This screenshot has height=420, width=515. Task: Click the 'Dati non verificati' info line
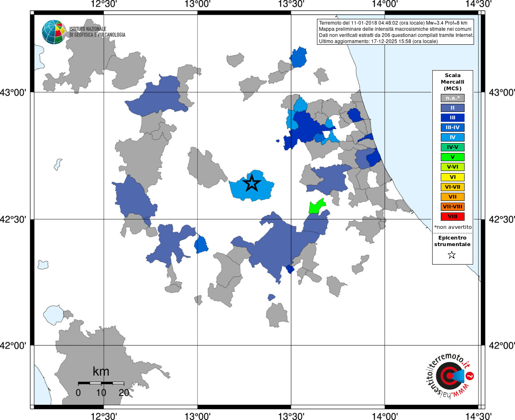396,35
